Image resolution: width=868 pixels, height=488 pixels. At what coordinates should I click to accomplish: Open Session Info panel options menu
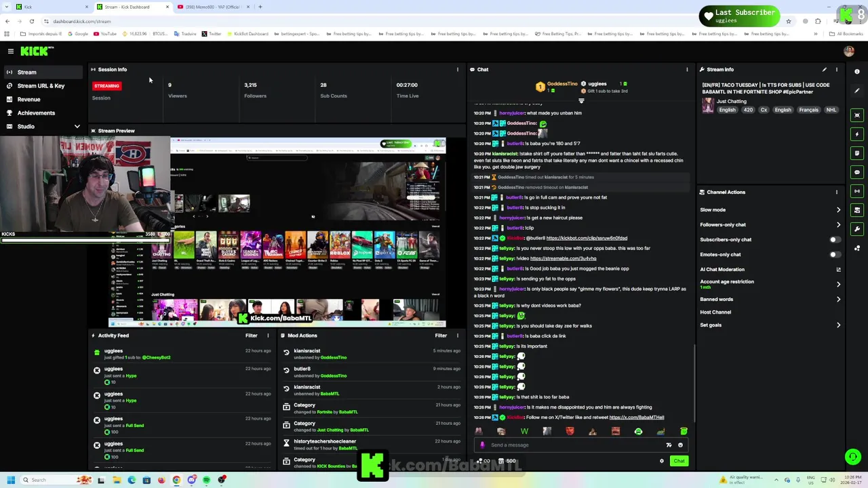(458, 69)
